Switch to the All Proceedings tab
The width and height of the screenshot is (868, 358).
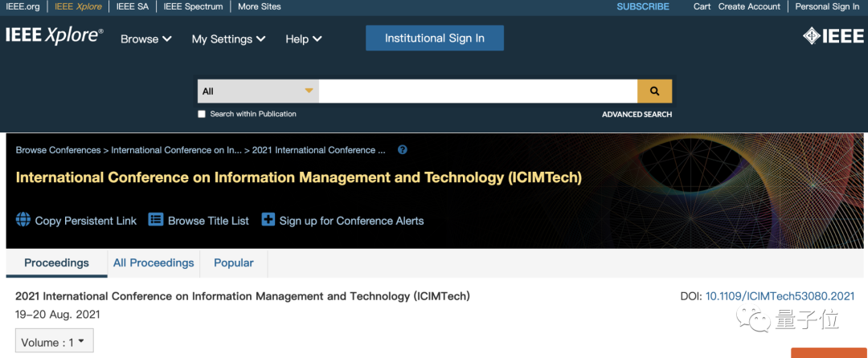(x=154, y=263)
